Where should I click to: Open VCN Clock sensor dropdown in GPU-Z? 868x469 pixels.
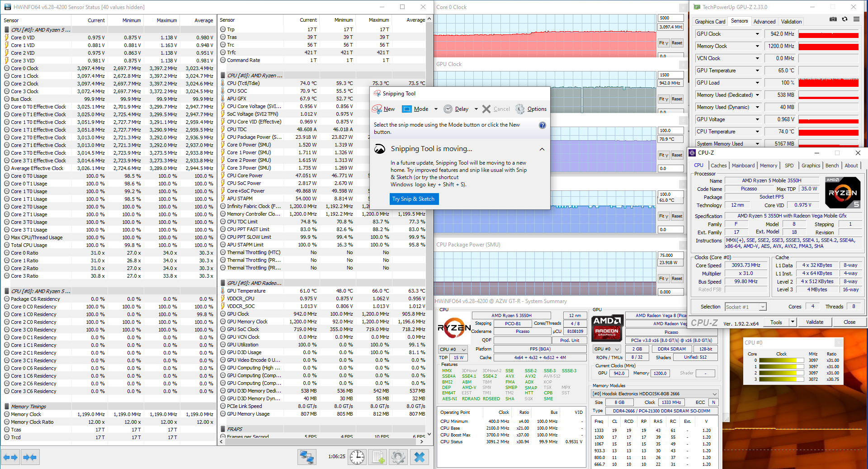point(758,58)
